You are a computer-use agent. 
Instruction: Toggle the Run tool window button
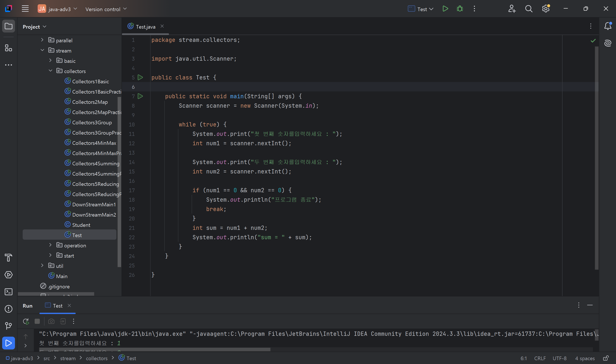(9, 343)
